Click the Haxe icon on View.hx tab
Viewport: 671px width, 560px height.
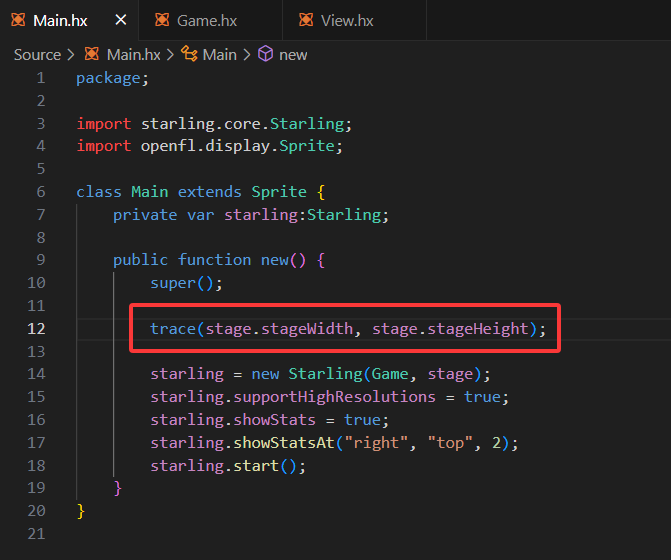(306, 20)
